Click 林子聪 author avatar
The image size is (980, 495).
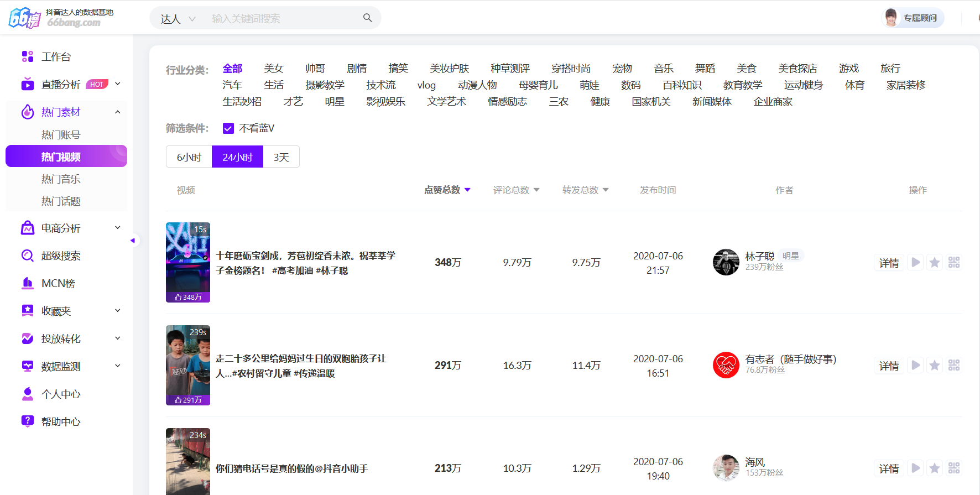point(726,262)
